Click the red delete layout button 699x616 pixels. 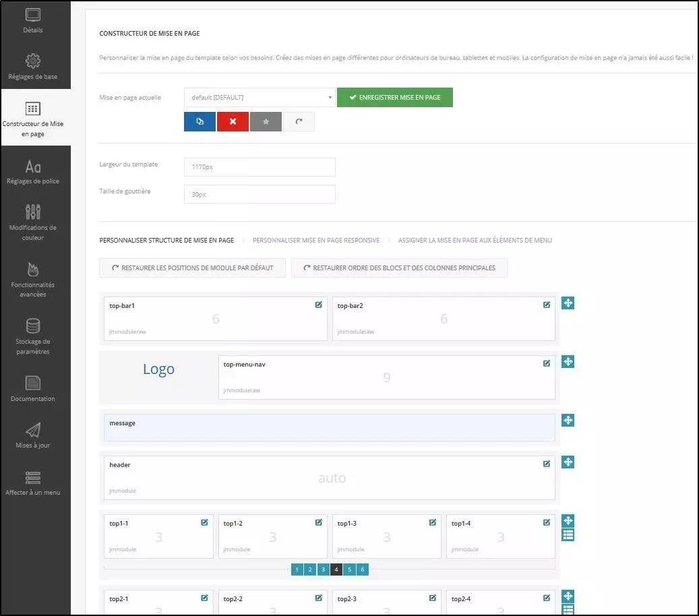233,122
